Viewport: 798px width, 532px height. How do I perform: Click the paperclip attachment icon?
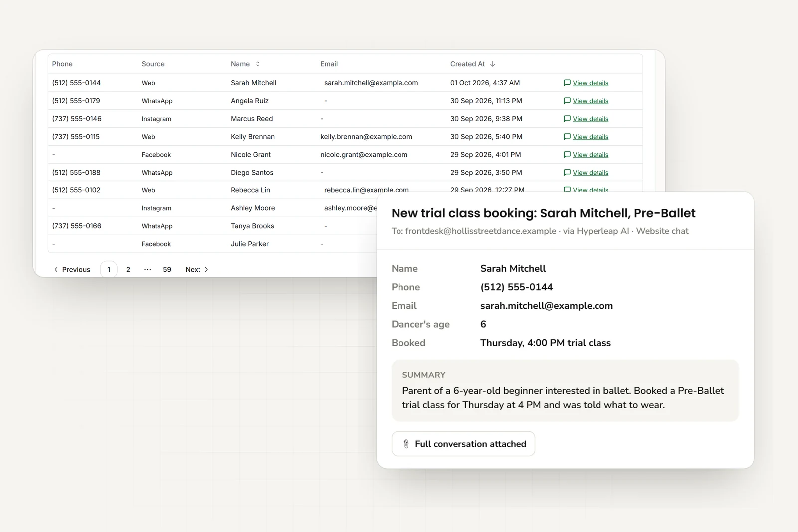tap(406, 444)
